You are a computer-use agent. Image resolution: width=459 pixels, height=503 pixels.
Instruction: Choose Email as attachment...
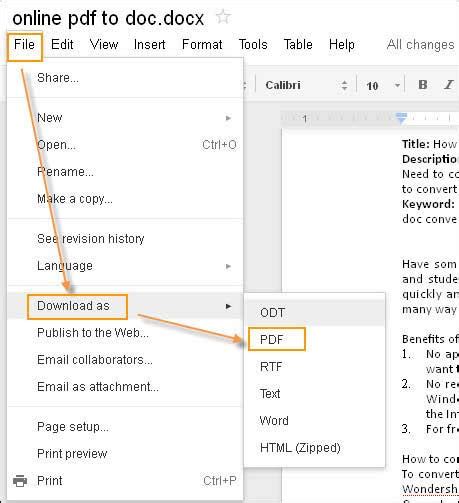pyautogui.click(x=125, y=387)
